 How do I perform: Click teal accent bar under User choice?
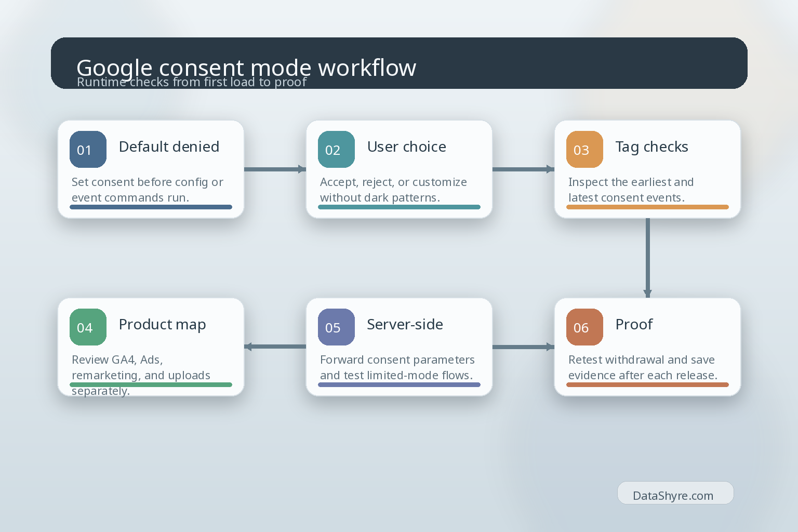(x=399, y=207)
